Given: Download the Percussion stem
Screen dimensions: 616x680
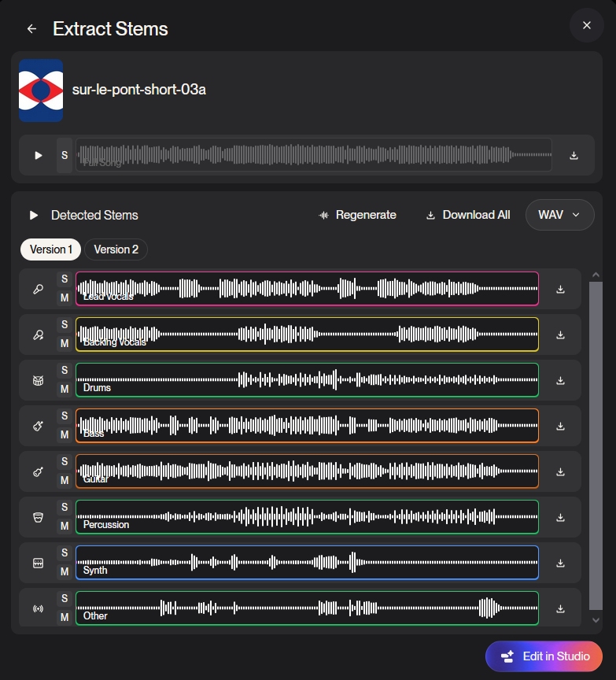Looking at the screenshot, I should [560, 517].
